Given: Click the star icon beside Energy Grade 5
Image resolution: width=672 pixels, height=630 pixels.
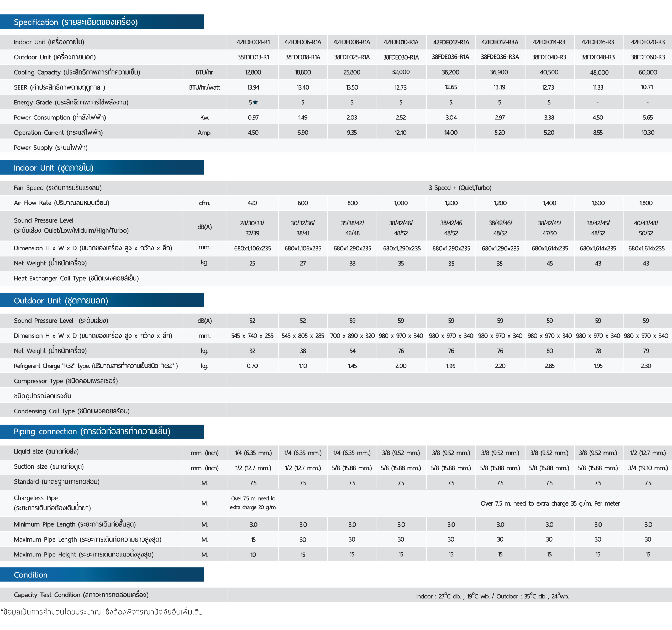Looking at the screenshot, I should point(255,102).
